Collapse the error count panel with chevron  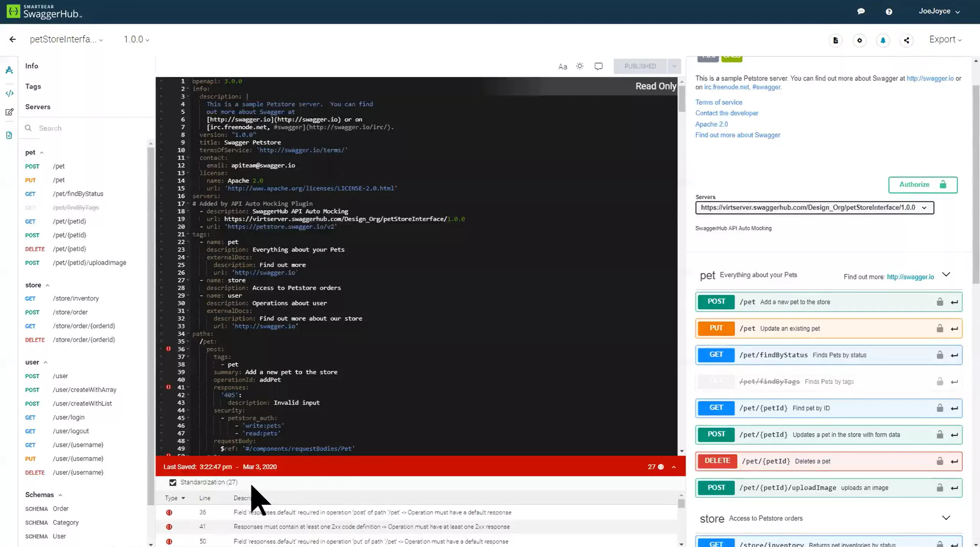pyautogui.click(x=674, y=467)
